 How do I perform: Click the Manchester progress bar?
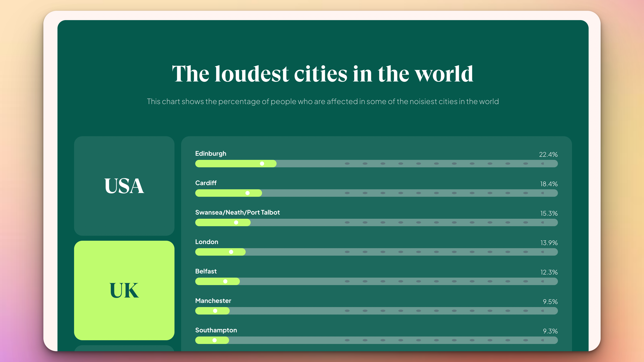(x=376, y=311)
